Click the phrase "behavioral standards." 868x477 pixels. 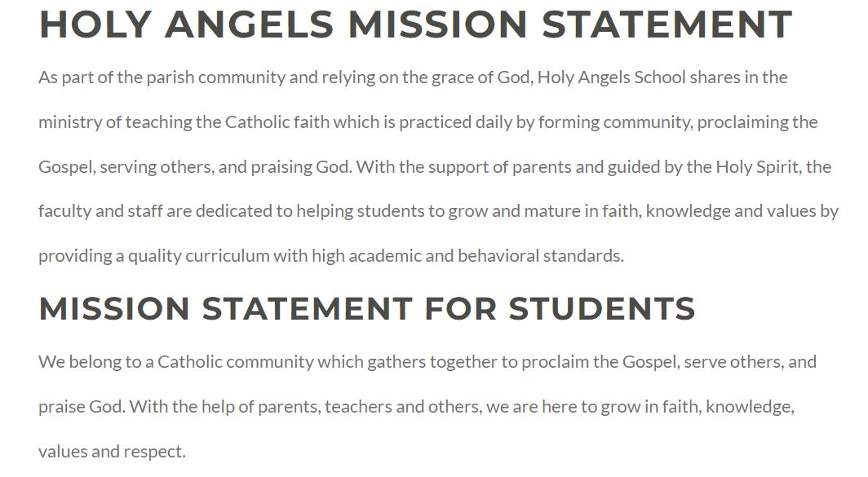(540, 255)
